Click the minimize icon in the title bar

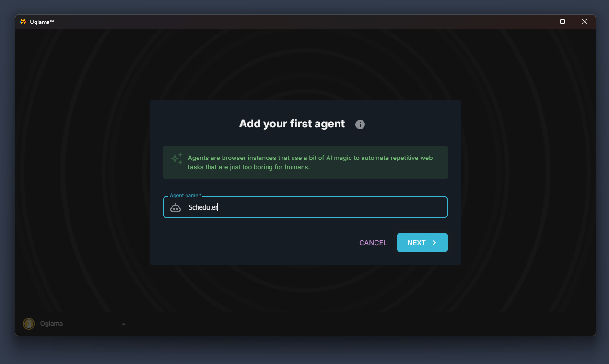[540, 22]
